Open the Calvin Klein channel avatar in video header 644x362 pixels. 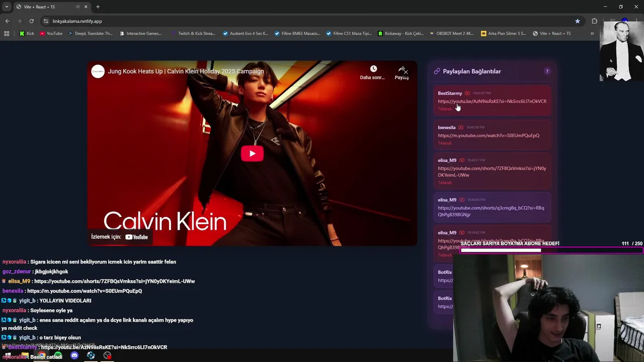tap(98, 71)
